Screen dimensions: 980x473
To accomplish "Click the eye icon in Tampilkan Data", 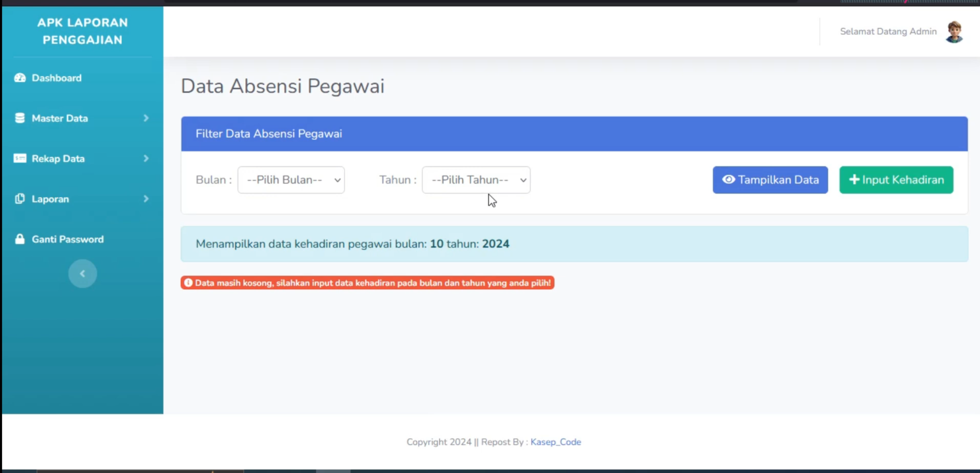I will click(x=728, y=180).
